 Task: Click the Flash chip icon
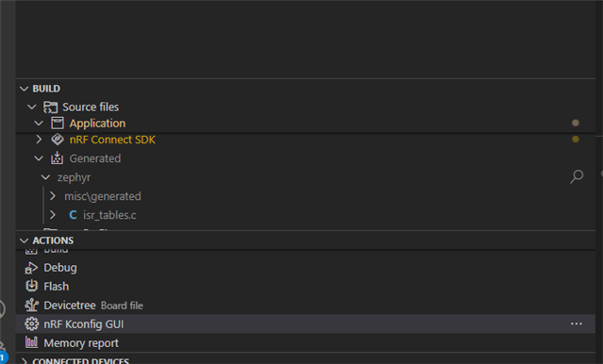tap(31, 286)
